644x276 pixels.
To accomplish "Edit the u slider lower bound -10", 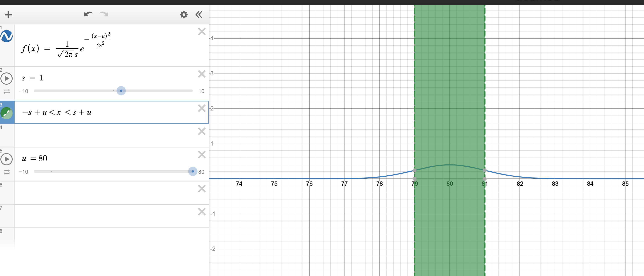I will click(24, 172).
